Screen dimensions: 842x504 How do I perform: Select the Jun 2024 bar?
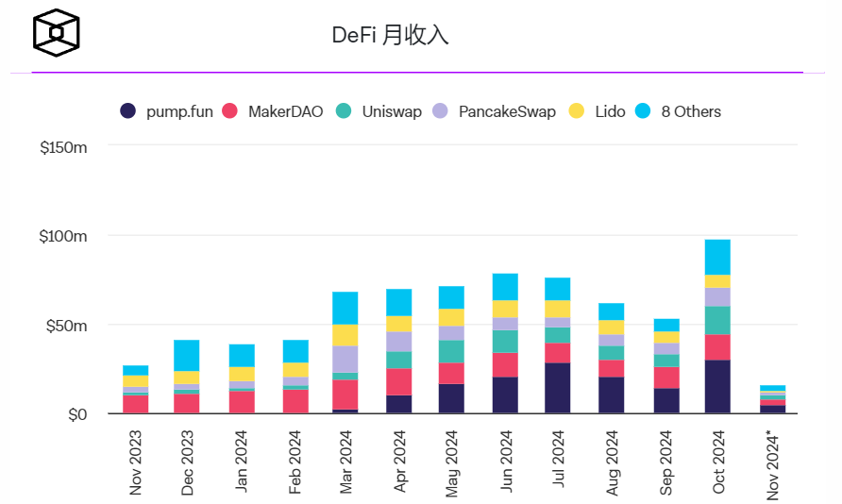point(505,344)
